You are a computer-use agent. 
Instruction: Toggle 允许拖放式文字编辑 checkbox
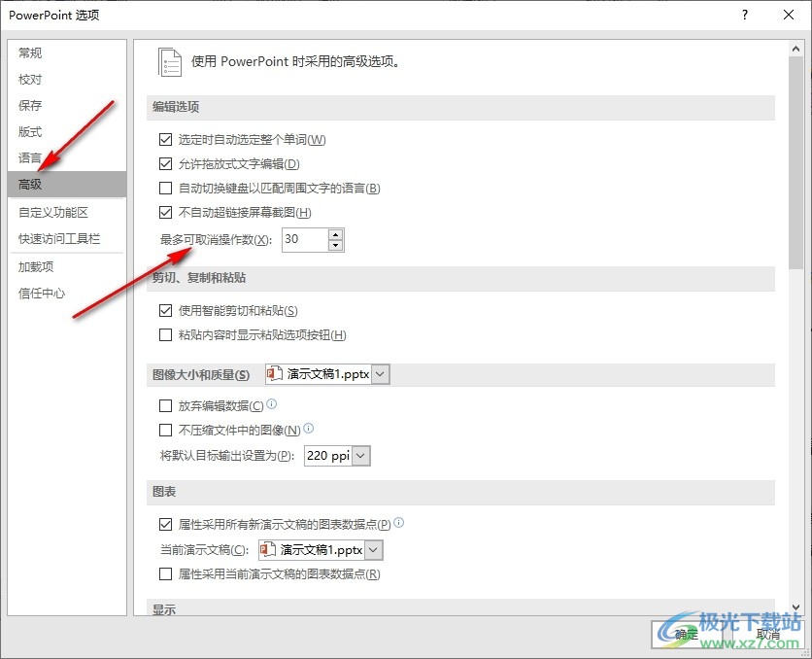point(166,163)
